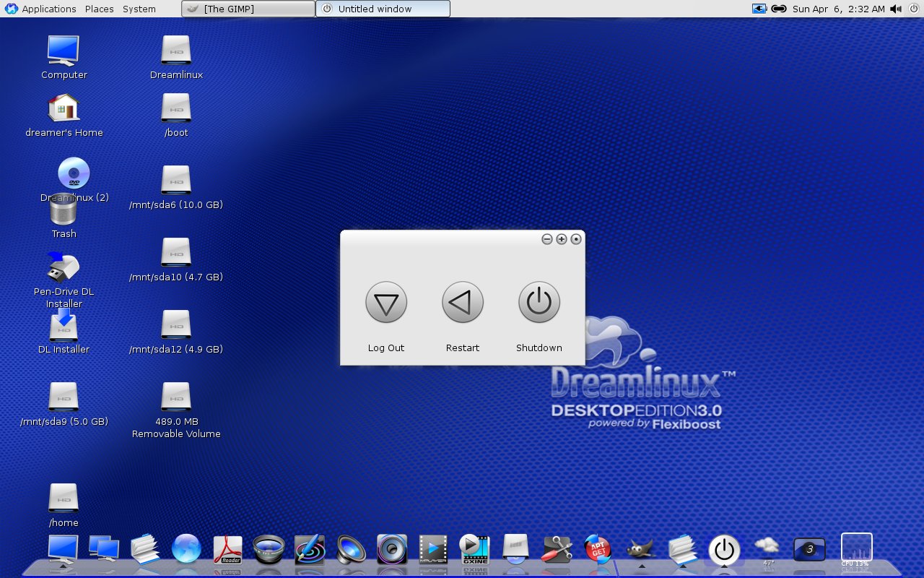Close the shutdown dialog with the dot button
Screen dimensions: 924x578
pyautogui.click(x=576, y=239)
